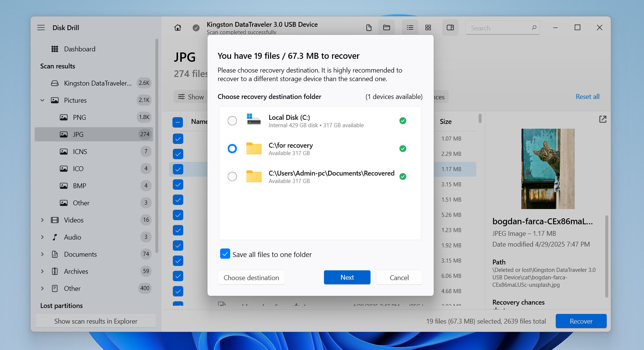The width and height of the screenshot is (644, 350).
Task: Click the PNG image type icon
Action: (64, 118)
